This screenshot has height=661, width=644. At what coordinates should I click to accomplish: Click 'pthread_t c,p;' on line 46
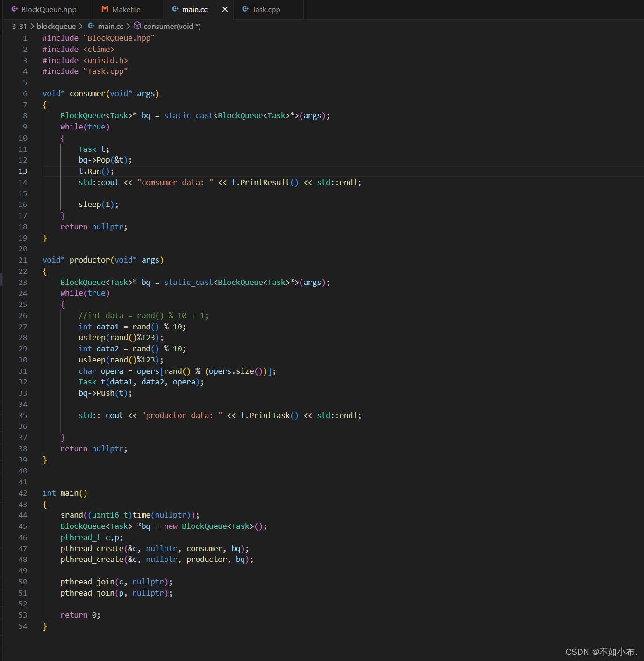(x=92, y=538)
